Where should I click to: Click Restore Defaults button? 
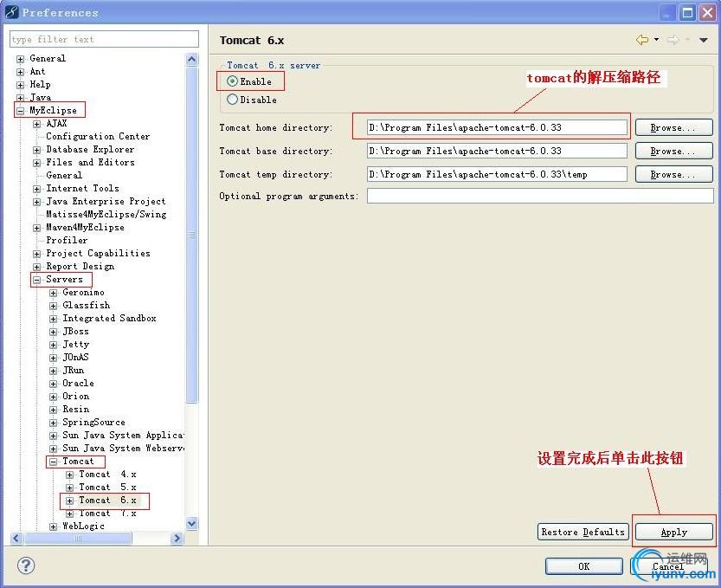point(583,532)
